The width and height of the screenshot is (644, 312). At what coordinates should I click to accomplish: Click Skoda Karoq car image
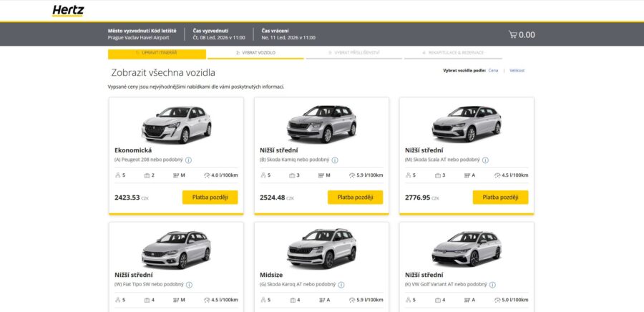click(x=321, y=249)
